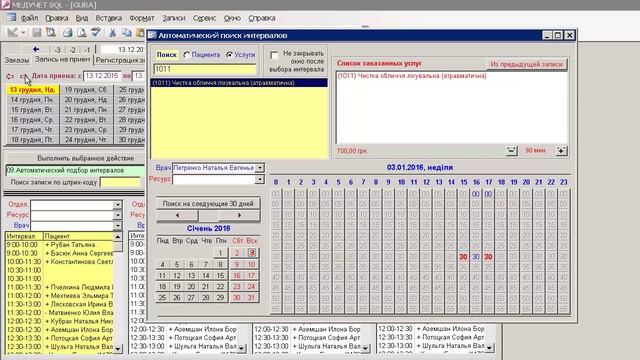Click the Save disk icon in toolbar
This screenshot has height=360, width=640.
[37, 32]
